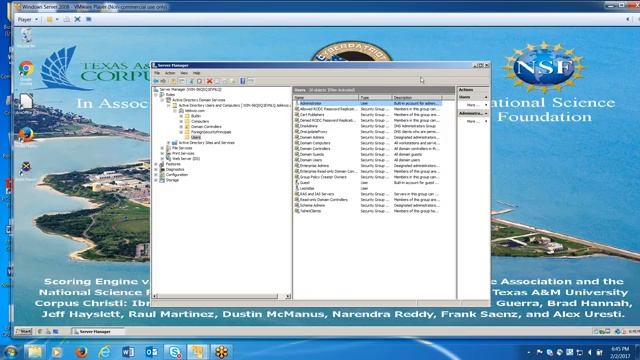
Task: Expand the Builtin folder in the tree
Action: pos(181,116)
